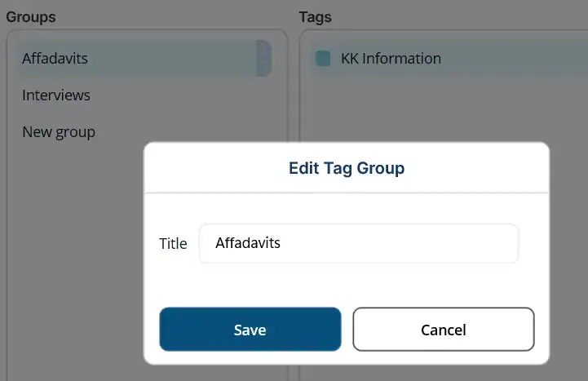Focus the Title input field
Viewport: 588px width, 381px height.
[359, 243]
